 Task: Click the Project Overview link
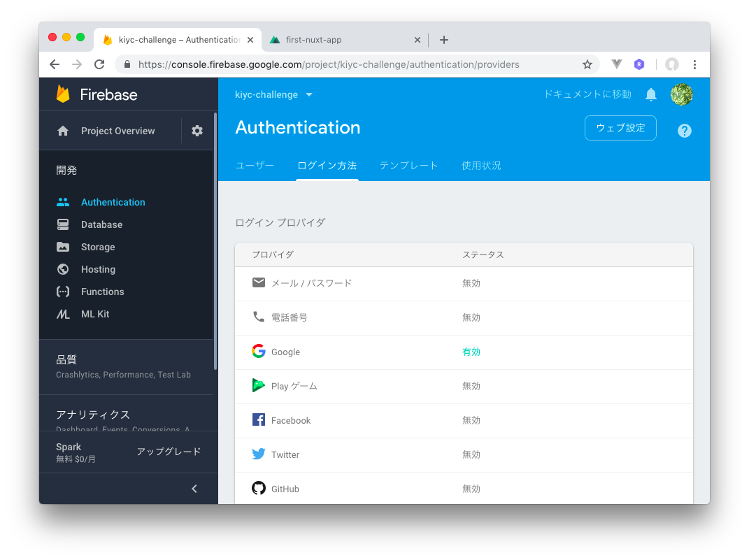pos(118,131)
